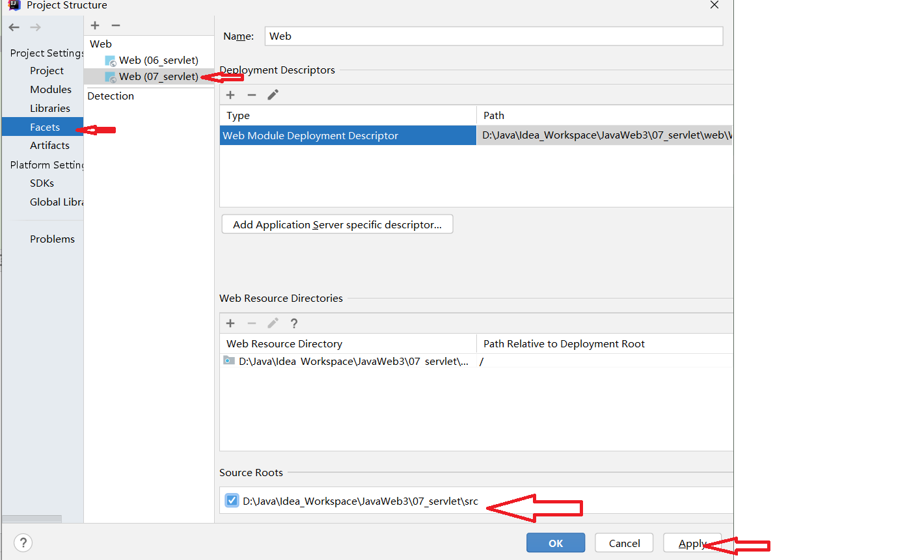Open Project settings section
Screen dimensions: 924x560
(47, 70)
